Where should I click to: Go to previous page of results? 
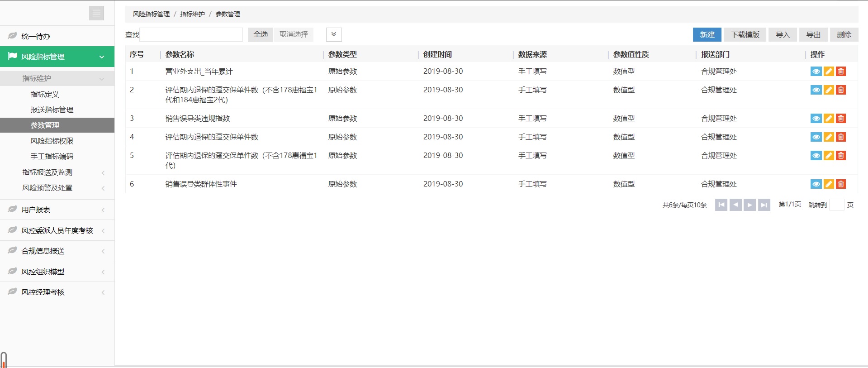click(x=735, y=205)
